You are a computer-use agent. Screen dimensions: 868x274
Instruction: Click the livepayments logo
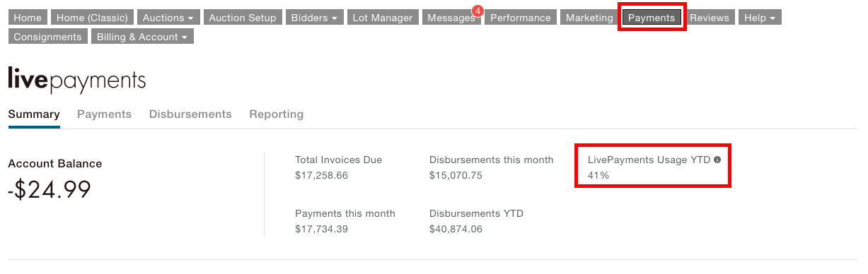(x=76, y=81)
